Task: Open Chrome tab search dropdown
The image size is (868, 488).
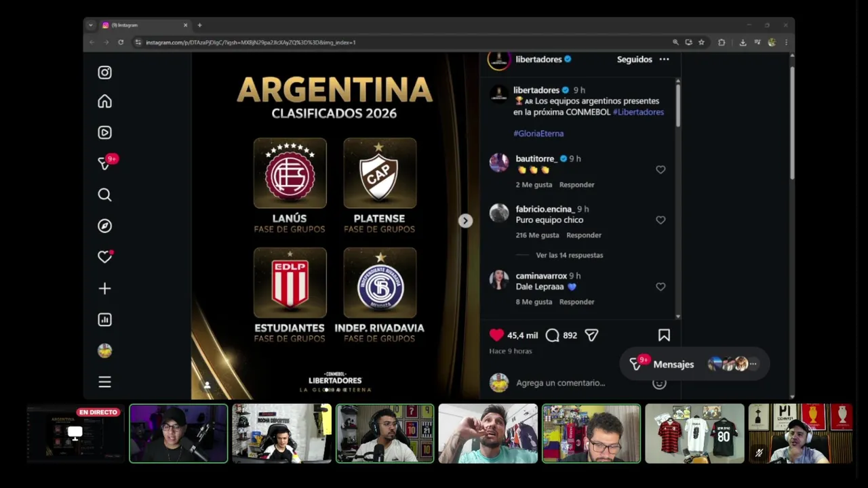Action: (90, 25)
